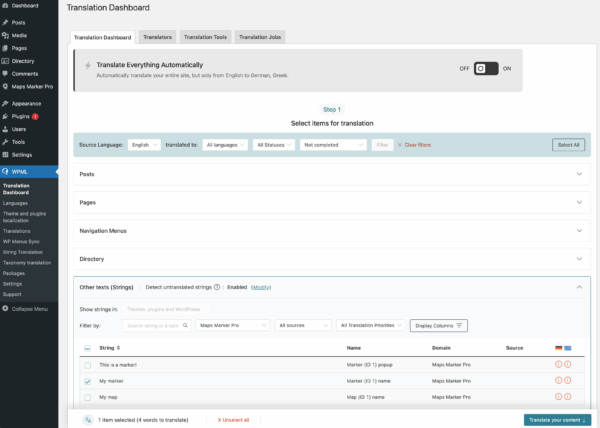Viewport: 600px width, 428px height.
Task: Toggle Translate Everything Automatically switch
Action: pos(485,68)
